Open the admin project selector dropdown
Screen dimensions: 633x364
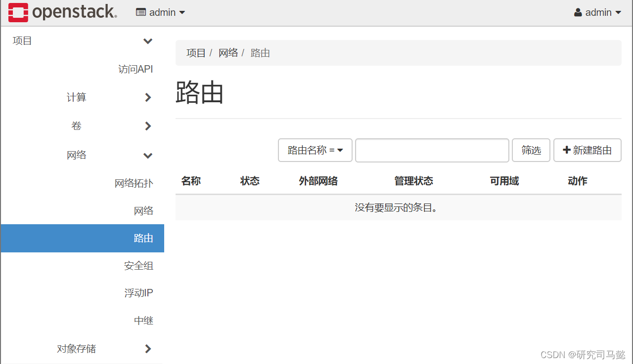coord(161,12)
